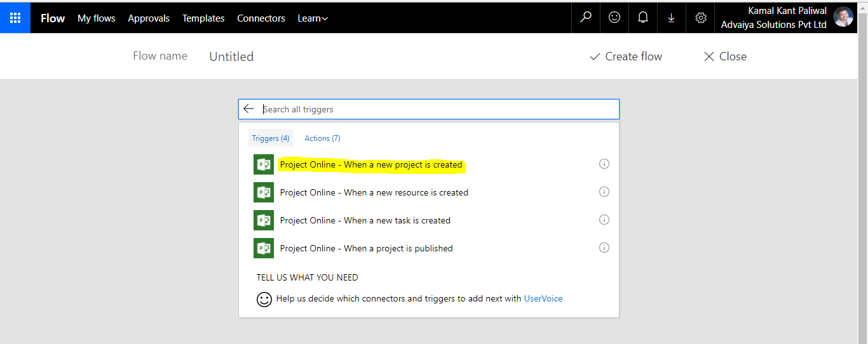The width and height of the screenshot is (868, 344).
Task: Click the search magnifier icon in header
Action: coord(586,18)
